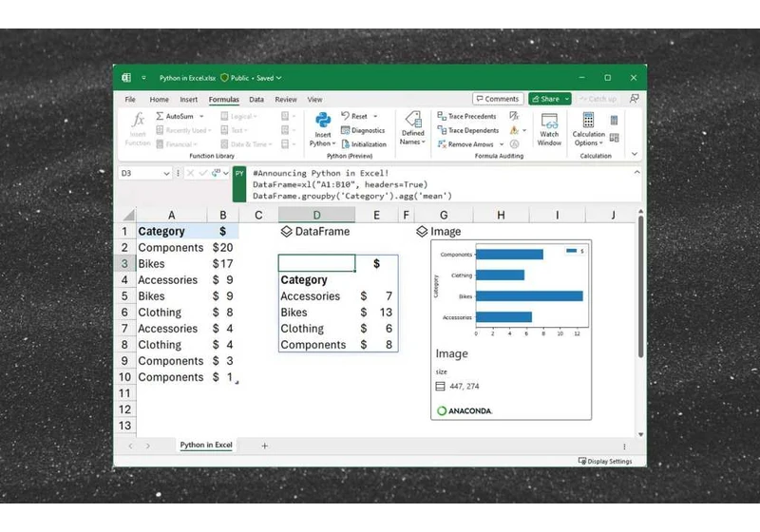This screenshot has width=760, height=532.
Task: Click the Evaluate Formula icon
Action: point(514,143)
